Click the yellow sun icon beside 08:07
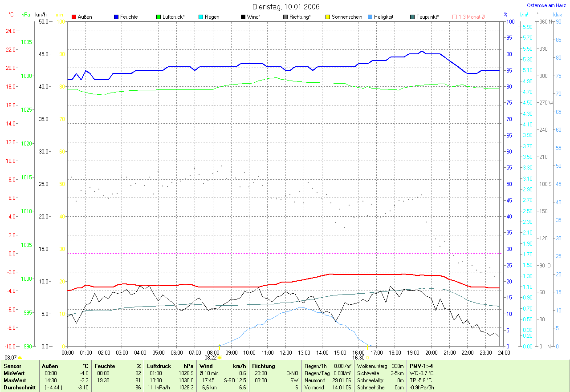Viewport: 570px width, 392px height. pos(20,357)
